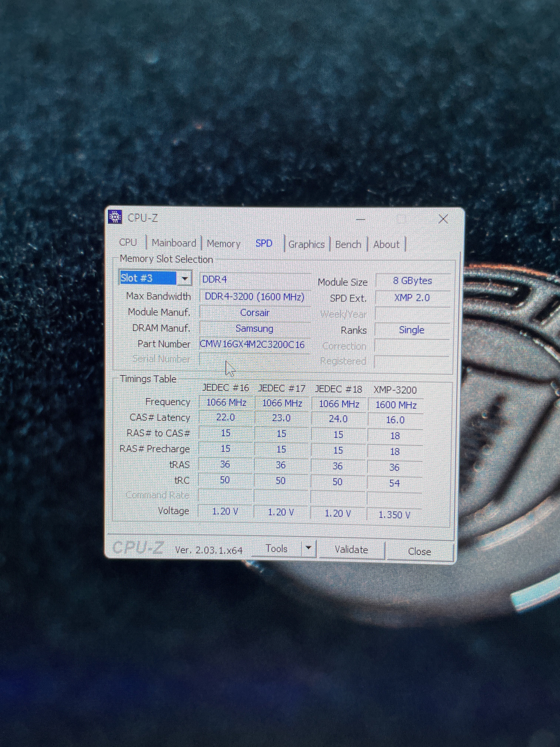560x747 pixels.
Task: Switch to the CPU tab
Action: [x=128, y=243]
